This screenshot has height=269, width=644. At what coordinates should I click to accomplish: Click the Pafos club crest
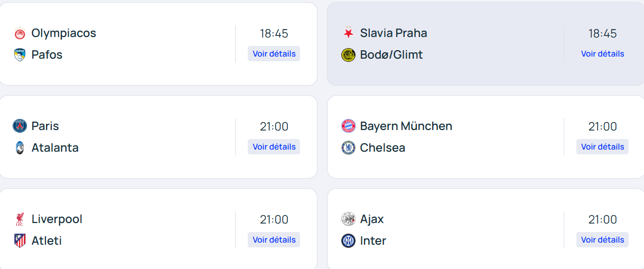pos(20,55)
